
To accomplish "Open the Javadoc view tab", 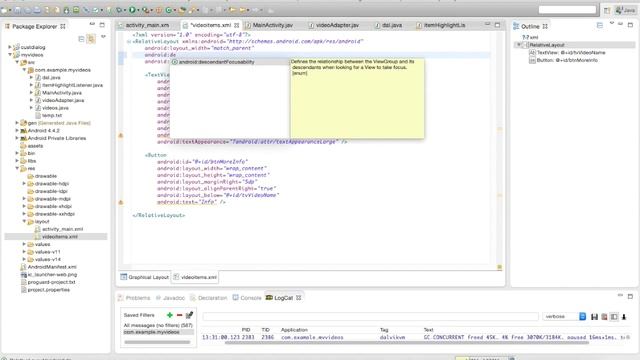I will coord(171,298).
